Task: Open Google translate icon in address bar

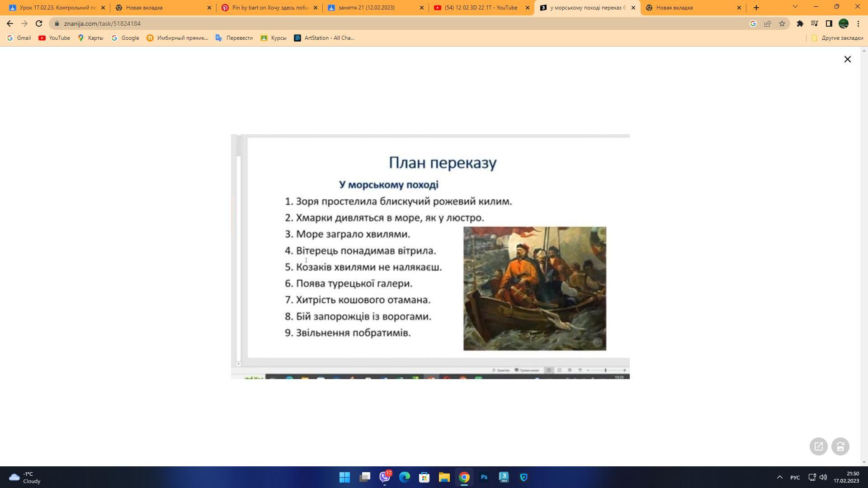Action: [x=753, y=23]
